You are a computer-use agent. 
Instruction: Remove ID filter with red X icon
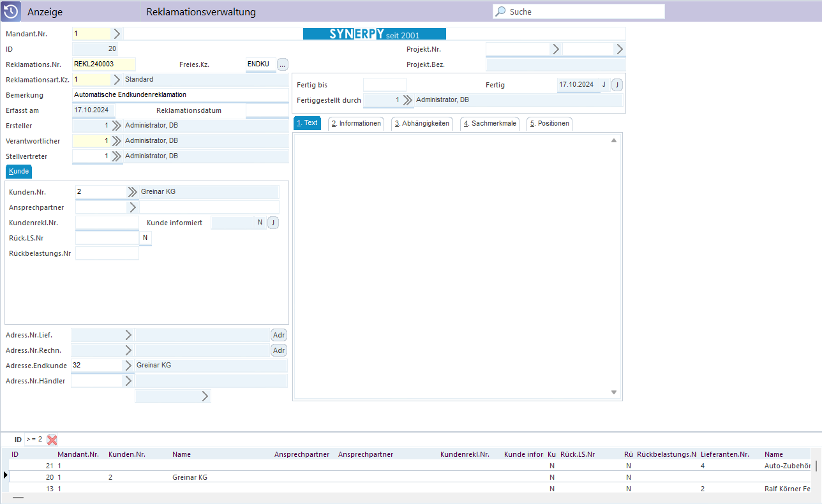52,440
